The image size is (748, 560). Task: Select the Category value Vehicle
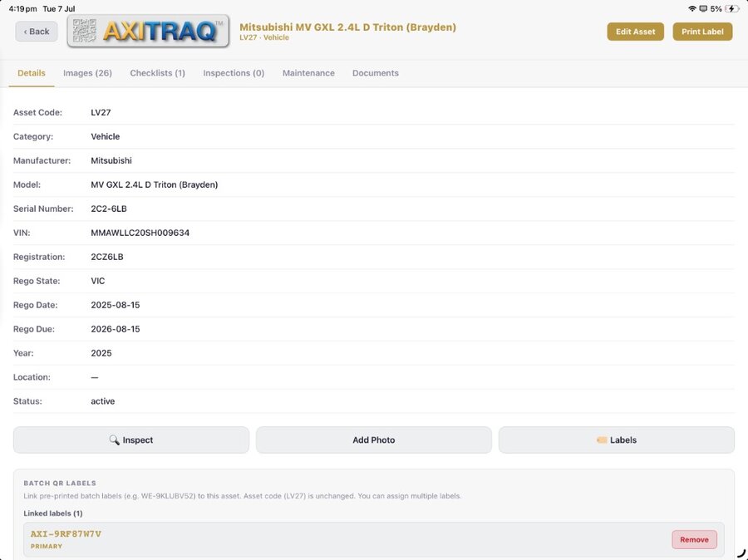click(106, 136)
